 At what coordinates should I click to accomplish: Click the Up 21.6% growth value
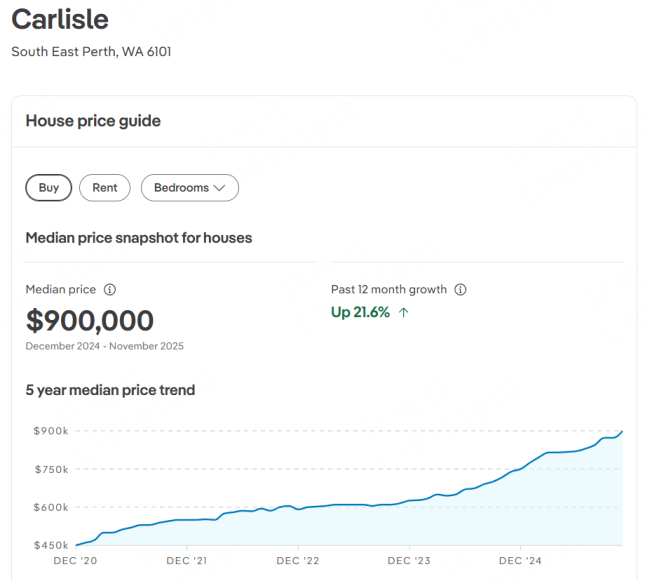pyautogui.click(x=360, y=312)
